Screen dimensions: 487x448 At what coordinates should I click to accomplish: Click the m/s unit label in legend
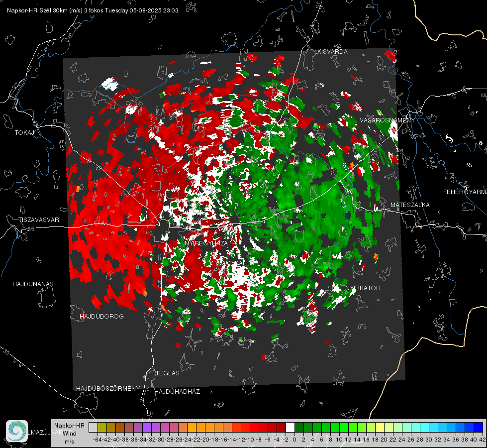click(69, 441)
